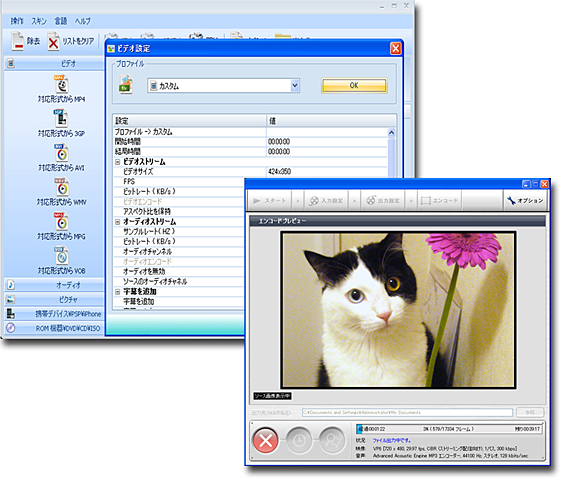Viewport: 565px width, 480px height.
Task: Select the 開始時間 row
Action: [251, 142]
